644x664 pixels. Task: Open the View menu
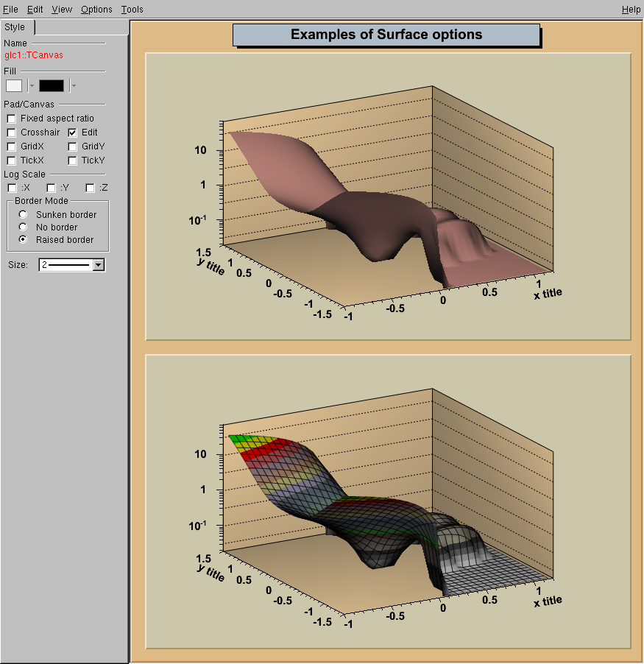click(63, 10)
